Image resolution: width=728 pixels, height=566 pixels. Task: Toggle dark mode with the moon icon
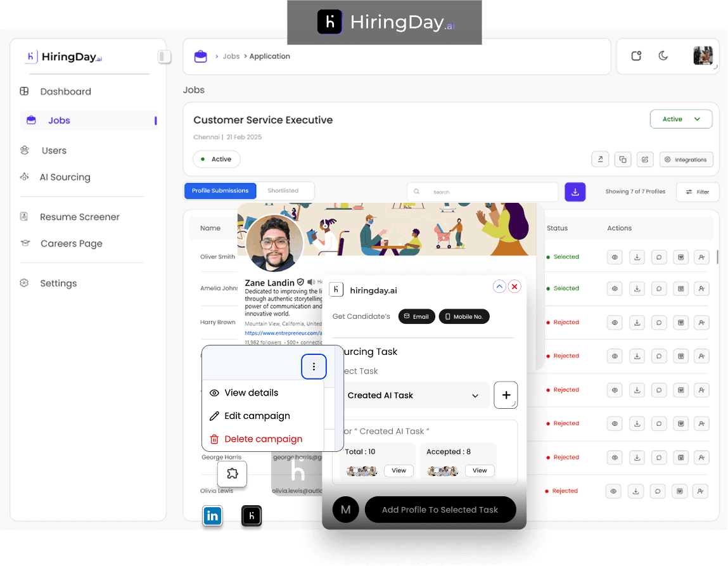click(663, 56)
